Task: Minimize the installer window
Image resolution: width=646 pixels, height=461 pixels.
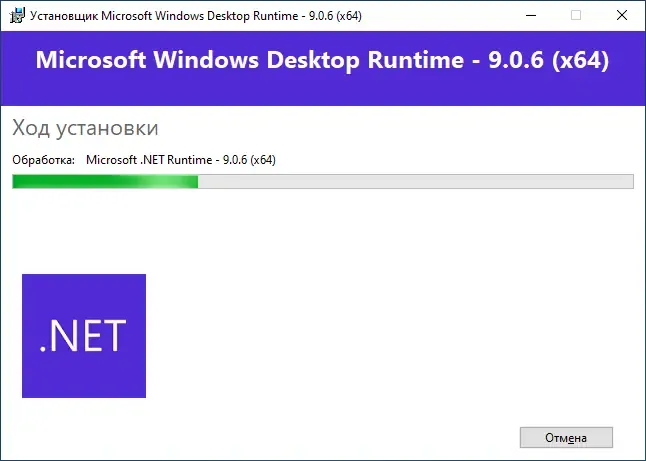Action: click(x=531, y=16)
